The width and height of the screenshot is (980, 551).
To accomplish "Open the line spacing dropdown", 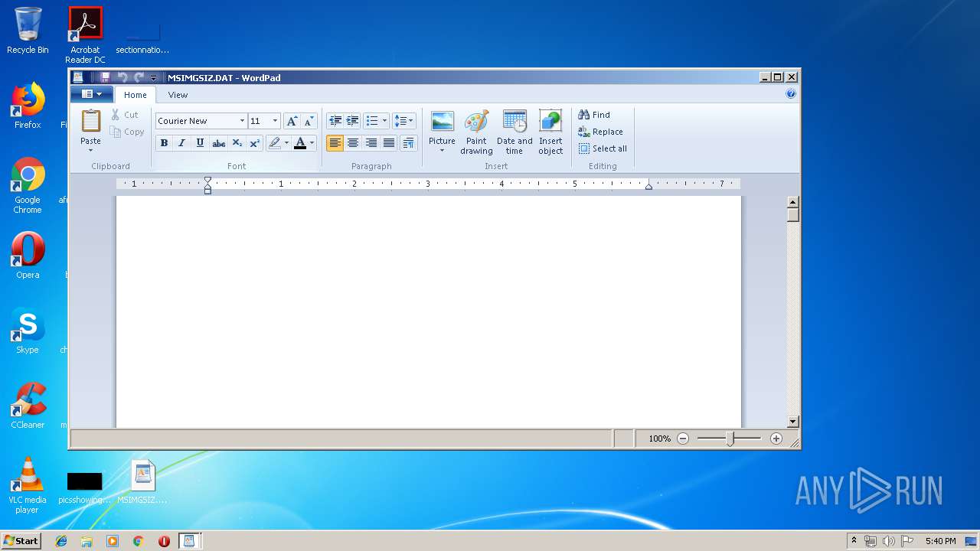I will (403, 121).
